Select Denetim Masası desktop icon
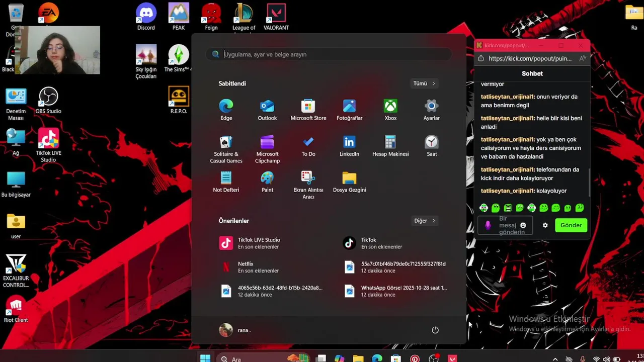The image size is (644, 362). click(x=16, y=104)
